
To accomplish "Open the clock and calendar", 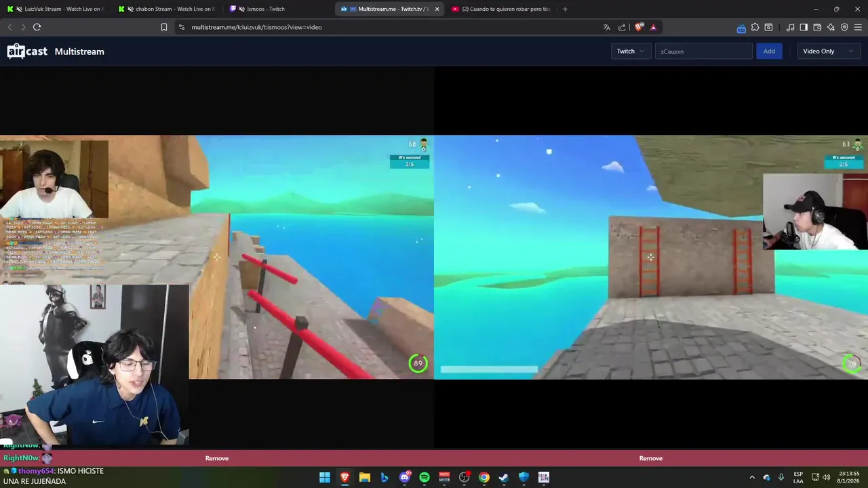I will (x=848, y=477).
